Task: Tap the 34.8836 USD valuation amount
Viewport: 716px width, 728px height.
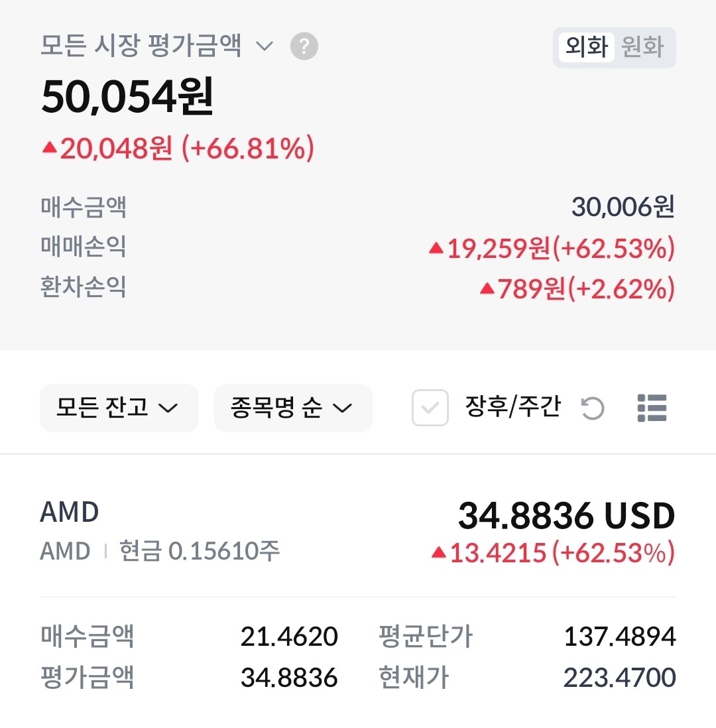Action: (x=566, y=516)
